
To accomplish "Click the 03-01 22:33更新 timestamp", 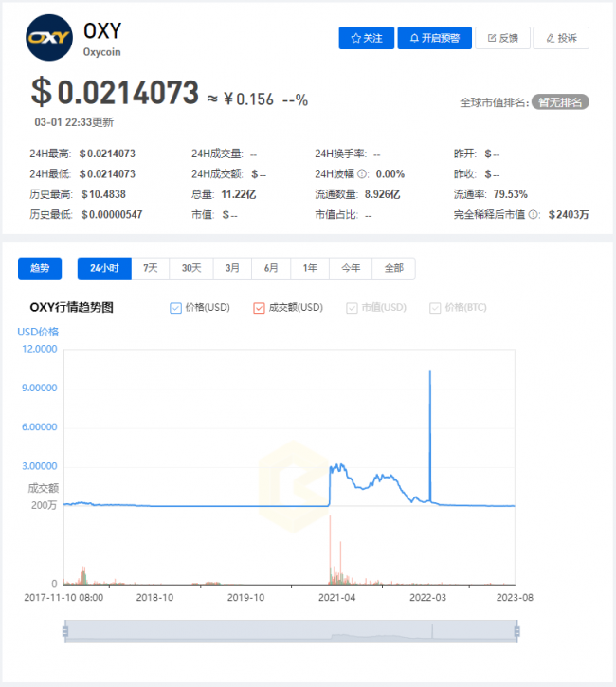I will tap(74, 122).
